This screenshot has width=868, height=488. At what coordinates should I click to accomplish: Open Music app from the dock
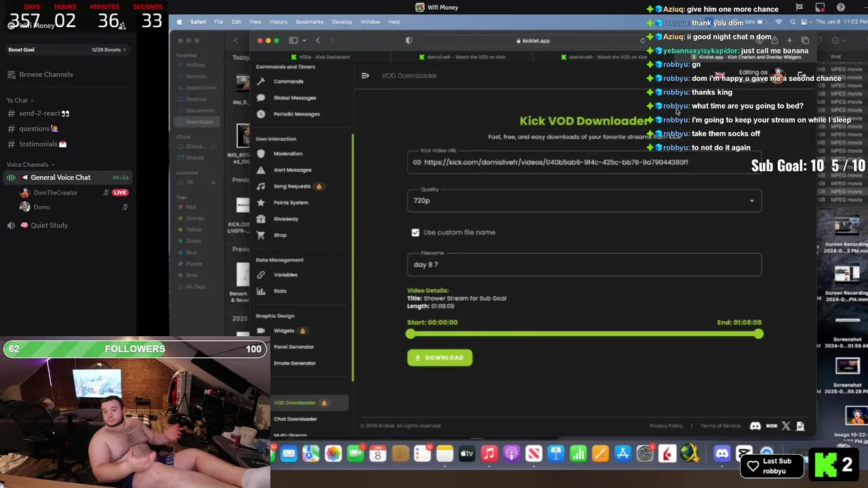pos(489,453)
